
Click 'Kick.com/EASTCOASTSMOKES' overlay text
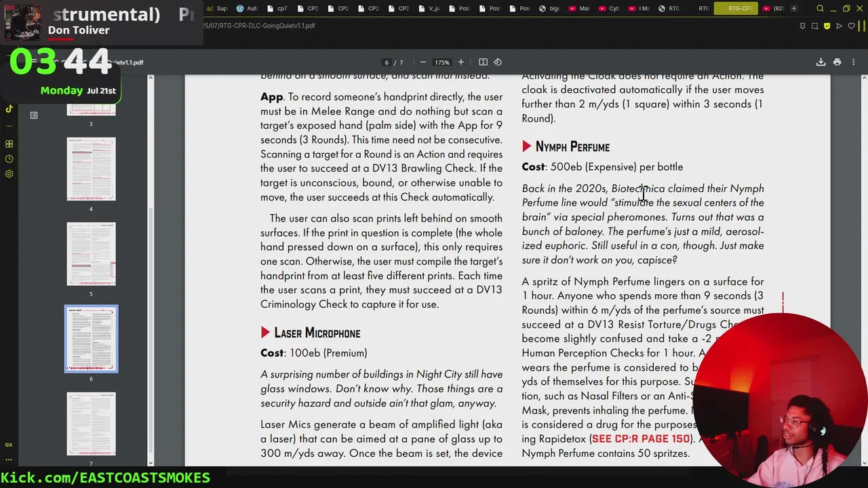click(x=106, y=478)
